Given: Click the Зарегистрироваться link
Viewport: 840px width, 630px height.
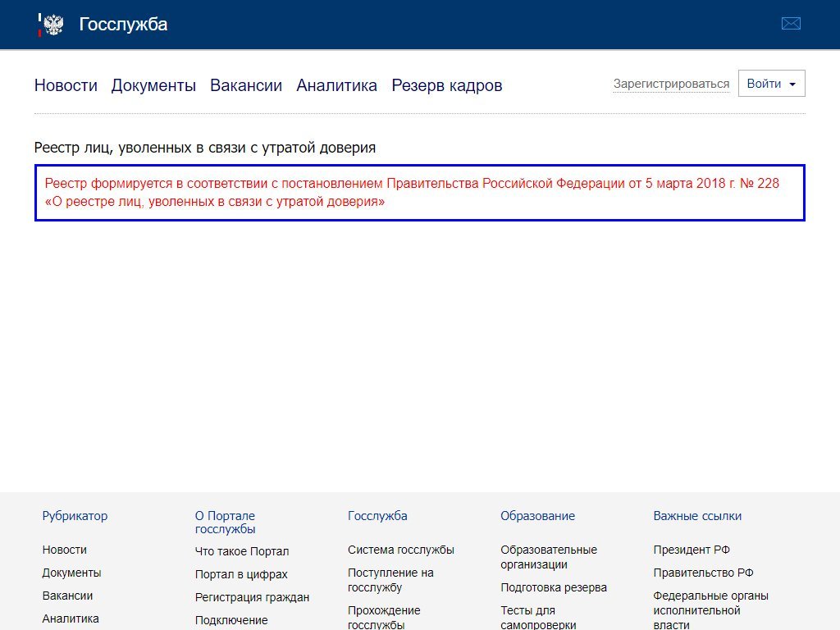Looking at the screenshot, I should pyautogui.click(x=671, y=84).
